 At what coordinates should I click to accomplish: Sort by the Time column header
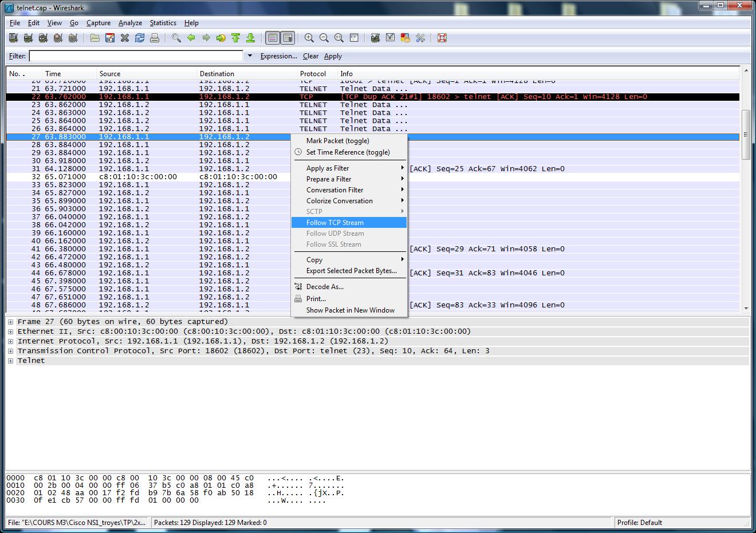click(x=69, y=73)
